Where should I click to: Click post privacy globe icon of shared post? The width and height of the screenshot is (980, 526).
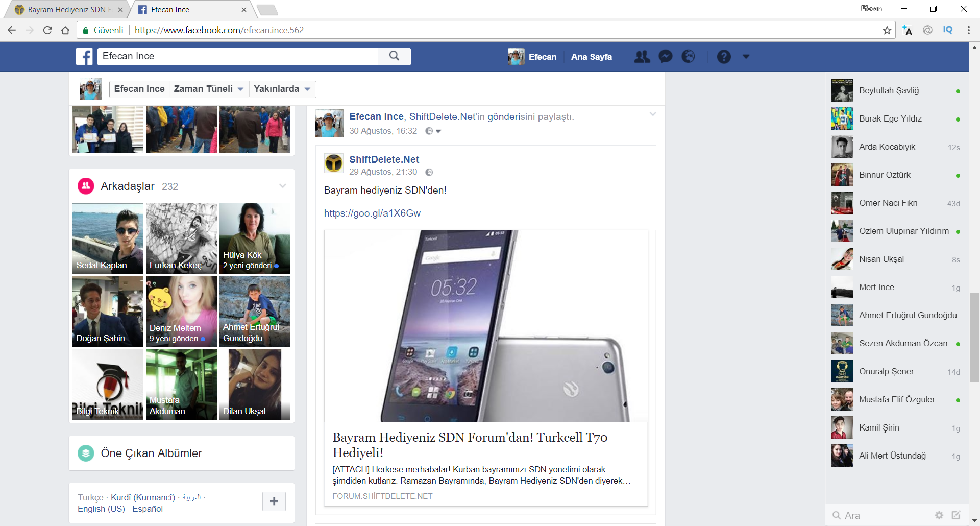429,172
